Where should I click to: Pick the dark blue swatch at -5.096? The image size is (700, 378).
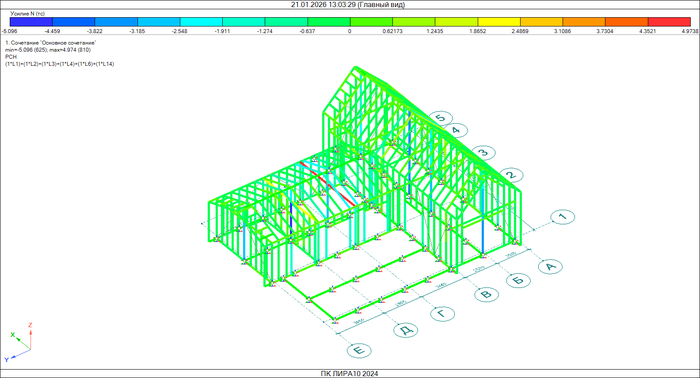[31, 21]
